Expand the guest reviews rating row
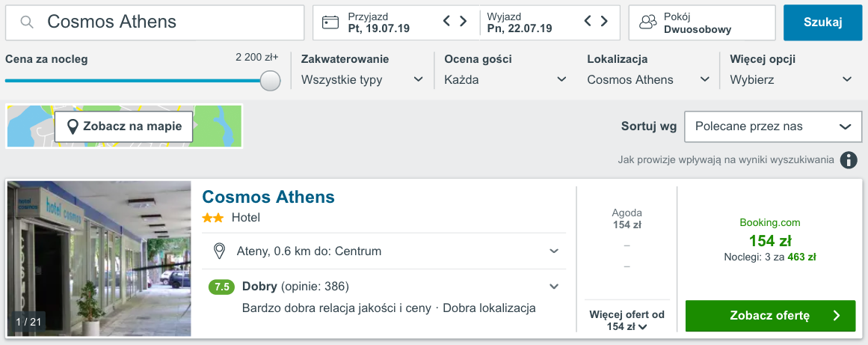This screenshot has height=345, width=868. [554, 286]
